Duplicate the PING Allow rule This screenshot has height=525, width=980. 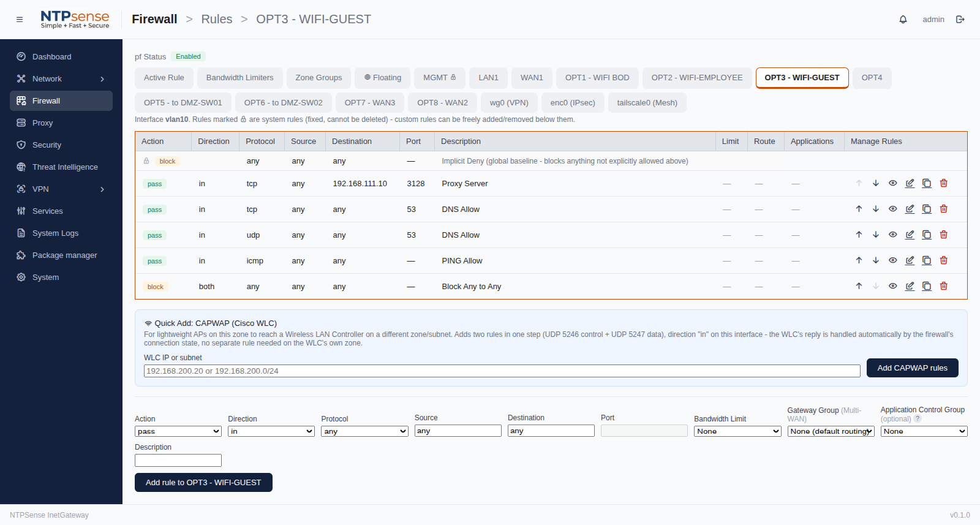click(927, 260)
